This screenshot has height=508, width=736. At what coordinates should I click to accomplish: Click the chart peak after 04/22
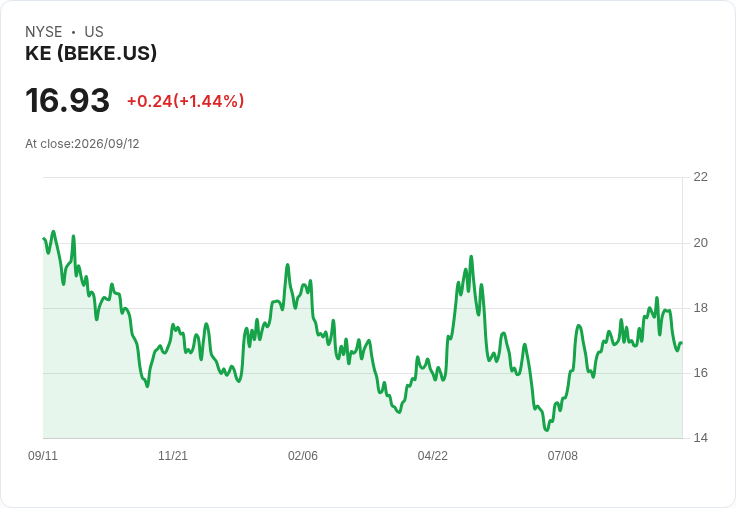471,257
